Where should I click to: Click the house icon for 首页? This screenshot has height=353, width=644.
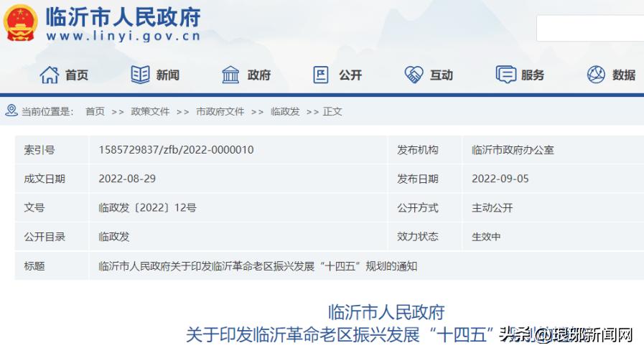(50, 75)
